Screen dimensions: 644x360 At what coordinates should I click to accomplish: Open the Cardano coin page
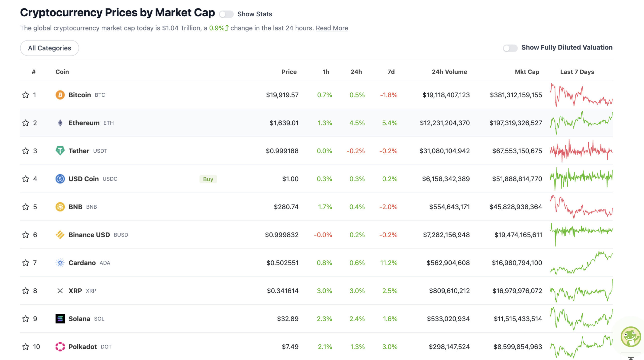(82, 263)
